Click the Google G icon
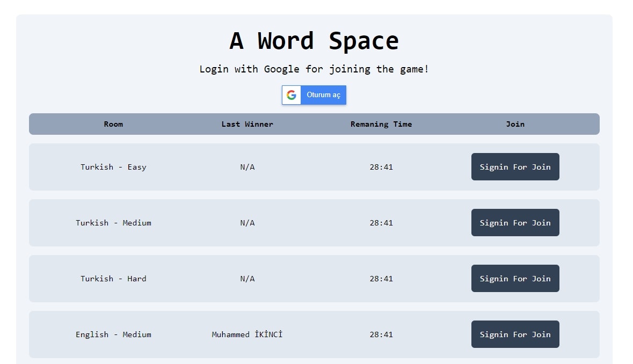 tap(292, 95)
